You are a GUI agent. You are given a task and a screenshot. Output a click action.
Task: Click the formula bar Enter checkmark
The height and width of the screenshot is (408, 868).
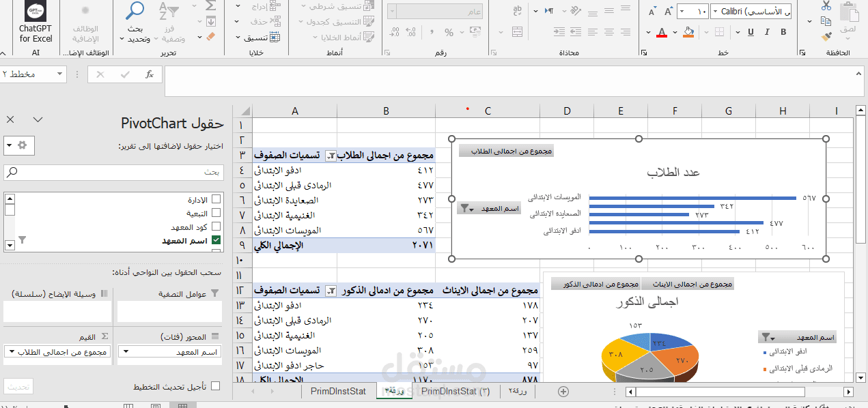point(125,74)
